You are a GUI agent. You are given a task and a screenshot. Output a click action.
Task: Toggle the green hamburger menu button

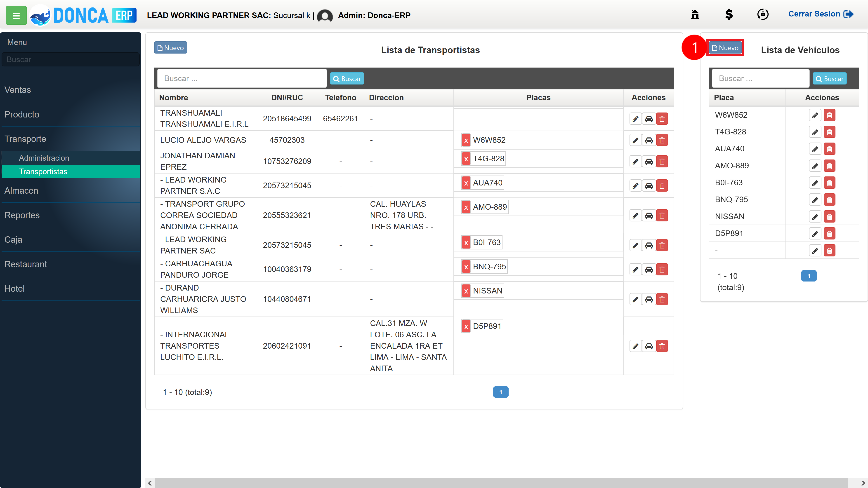[x=16, y=16]
